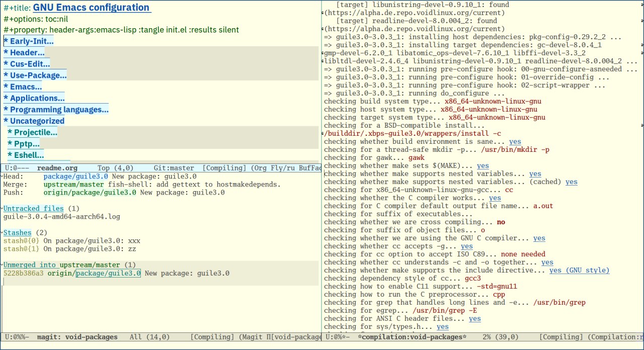The image size is (644, 350).
Task: Unfold the Use-Package heading
Action: pyautogui.click(x=35, y=75)
